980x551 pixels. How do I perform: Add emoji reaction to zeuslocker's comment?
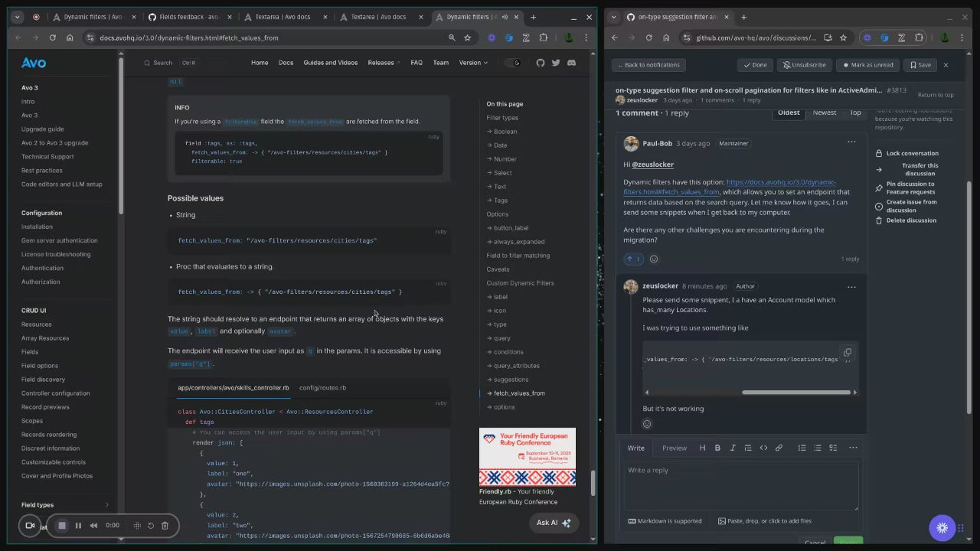(647, 424)
